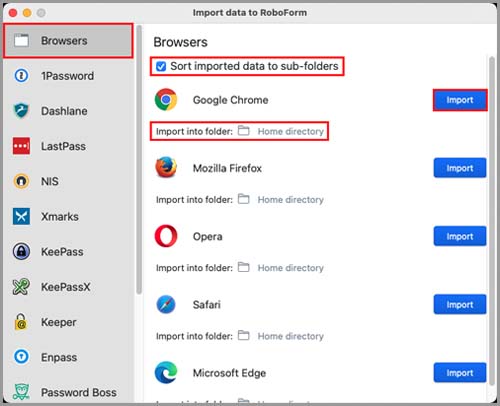
Task: Click the blue Xmarks icon
Action: point(21,216)
